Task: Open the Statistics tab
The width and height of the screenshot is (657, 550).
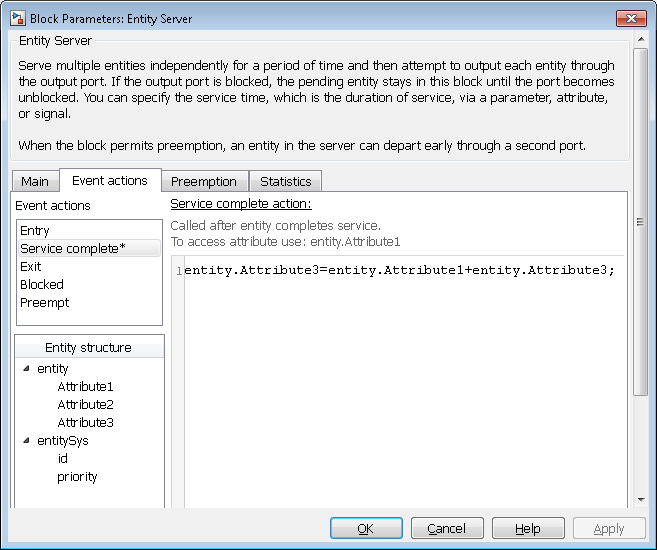Action: point(285,181)
